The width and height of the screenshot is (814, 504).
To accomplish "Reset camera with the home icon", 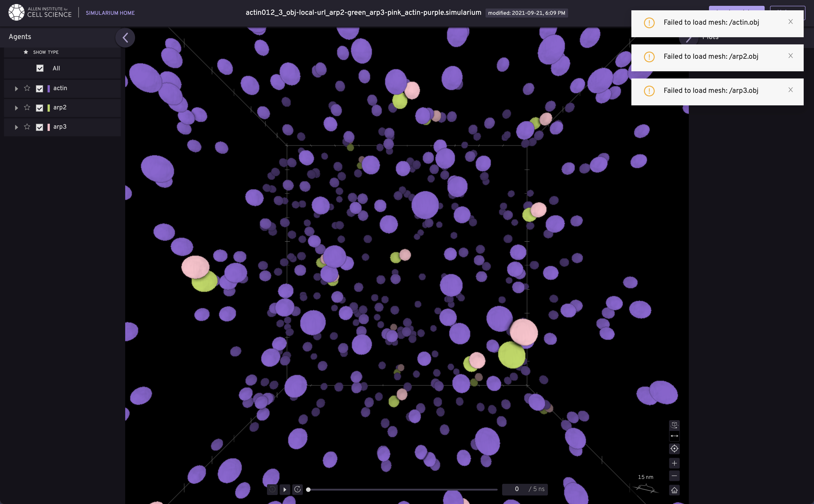I will pyautogui.click(x=674, y=490).
